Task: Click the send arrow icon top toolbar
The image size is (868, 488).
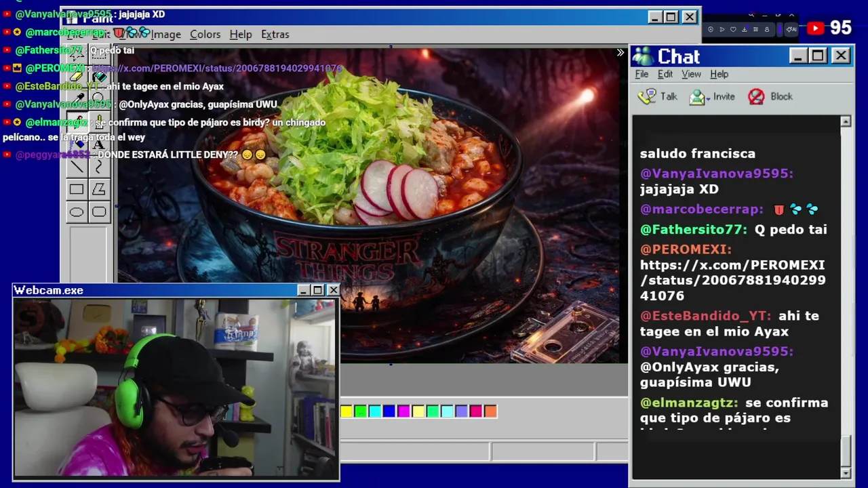Action: [x=722, y=29]
